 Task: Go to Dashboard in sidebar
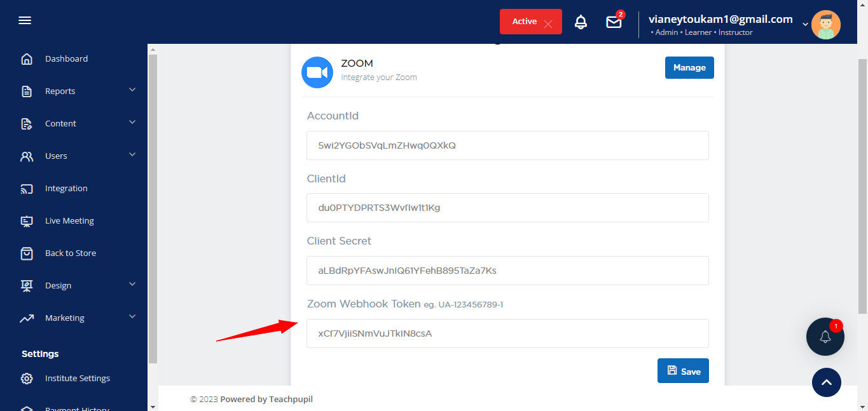coord(66,59)
